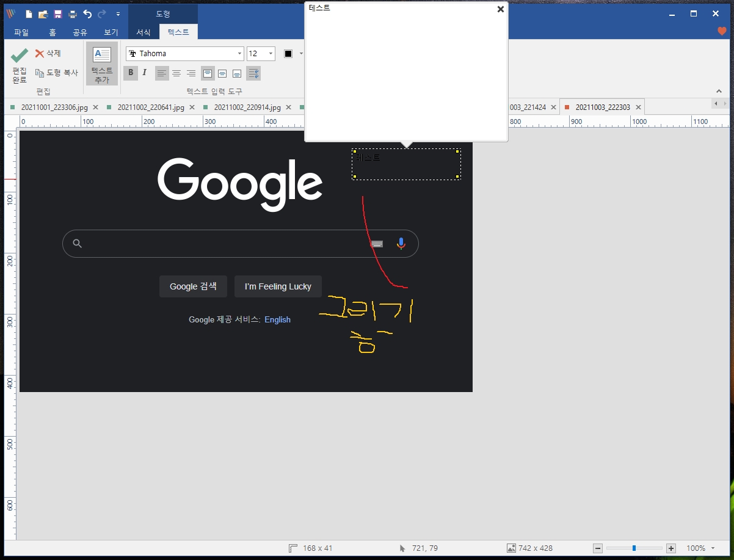Viewport: 734px width, 560px height.
Task: Click the Google search field in image
Action: pos(241,244)
